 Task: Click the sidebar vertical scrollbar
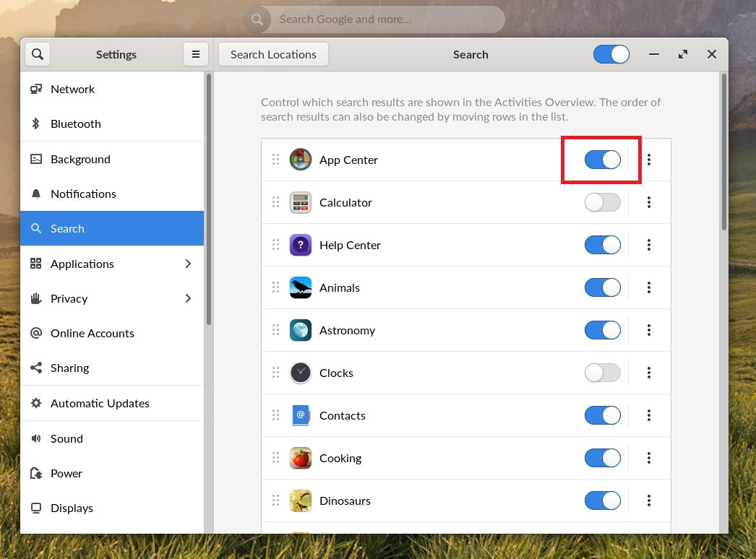click(209, 199)
